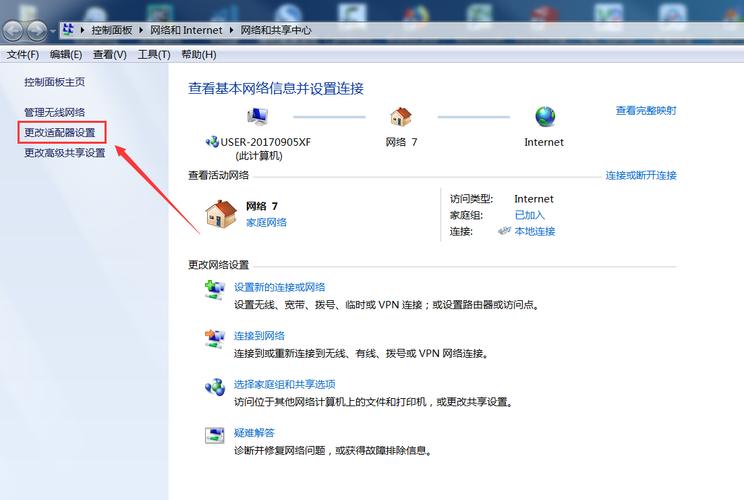Go to 控制面板主页

(55, 82)
